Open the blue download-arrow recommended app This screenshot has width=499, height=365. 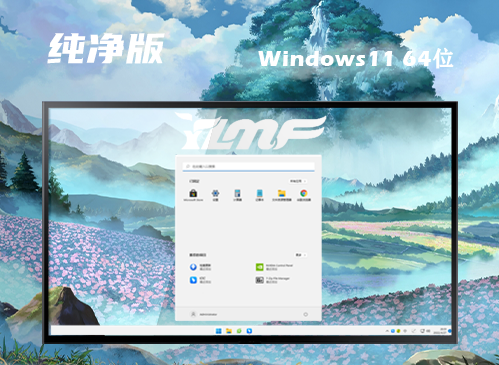(201, 267)
